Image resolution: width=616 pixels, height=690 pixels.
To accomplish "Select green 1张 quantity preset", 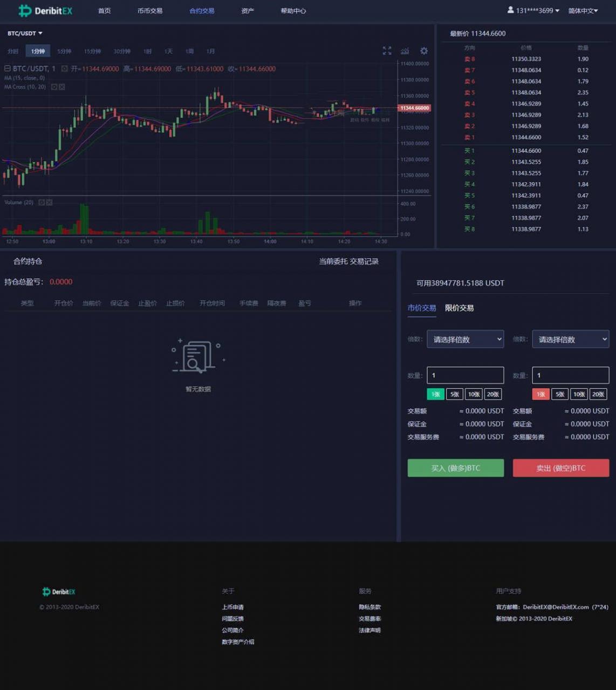I will point(435,394).
